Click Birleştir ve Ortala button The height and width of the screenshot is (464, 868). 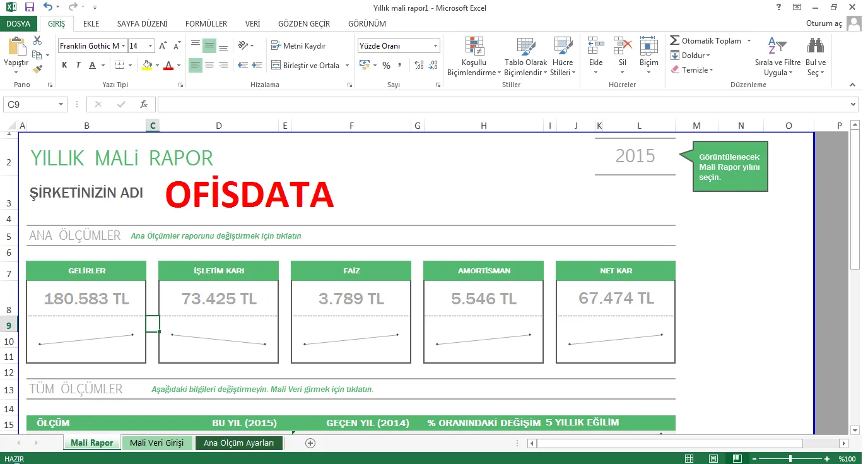(305, 65)
